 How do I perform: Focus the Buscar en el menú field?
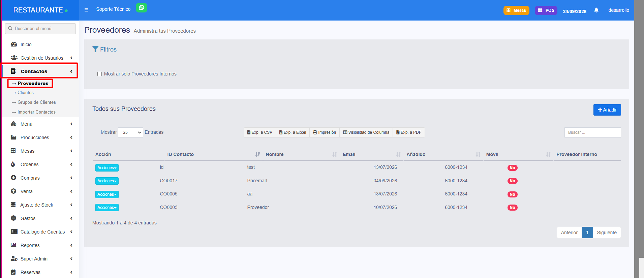[x=40, y=29]
